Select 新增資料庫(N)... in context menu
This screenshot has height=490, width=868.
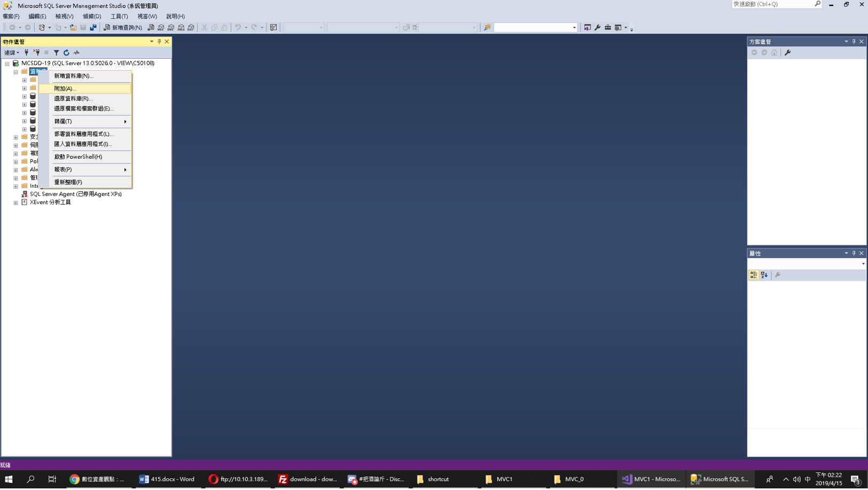pos(85,76)
